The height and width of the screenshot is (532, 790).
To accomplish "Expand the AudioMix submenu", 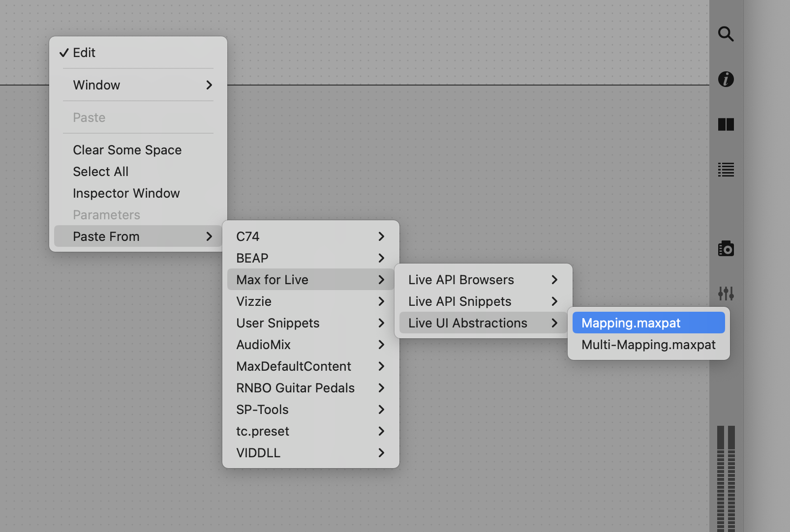I will pyautogui.click(x=311, y=345).
